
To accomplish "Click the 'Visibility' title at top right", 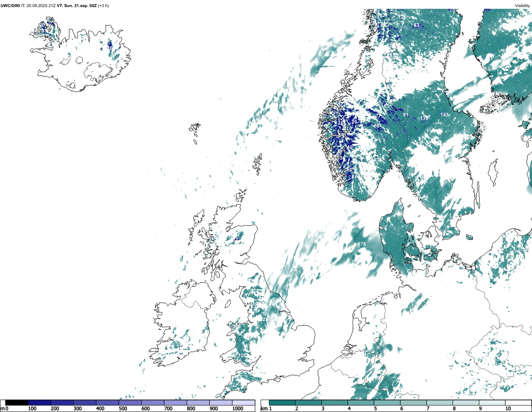I will click(x=522, y=6).
